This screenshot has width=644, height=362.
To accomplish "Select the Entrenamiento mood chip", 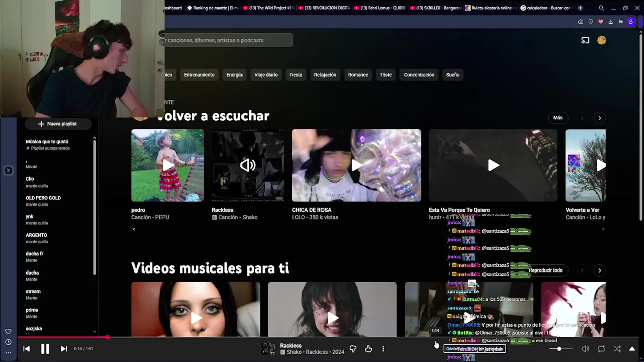I will point(199,75).
